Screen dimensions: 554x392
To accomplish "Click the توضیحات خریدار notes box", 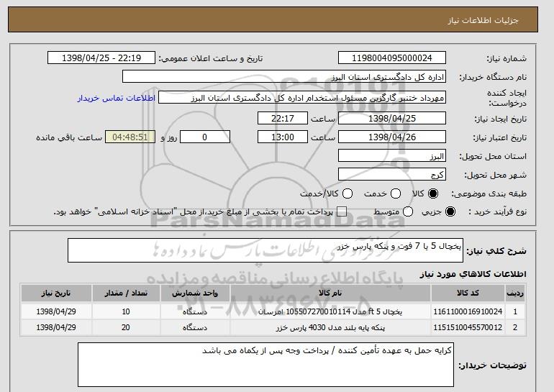I will (265, 365).
